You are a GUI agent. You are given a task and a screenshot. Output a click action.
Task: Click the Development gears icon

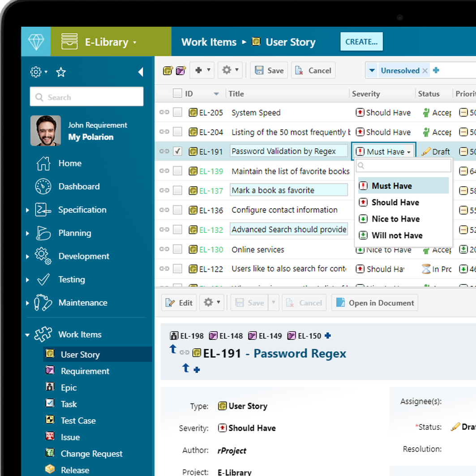43,256
